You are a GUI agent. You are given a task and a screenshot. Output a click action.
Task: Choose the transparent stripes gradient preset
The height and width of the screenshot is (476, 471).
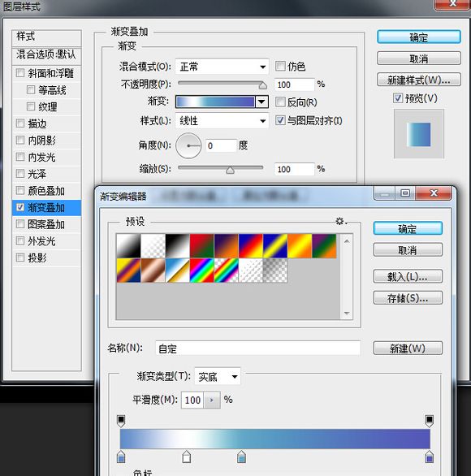[x=251, y=270]
